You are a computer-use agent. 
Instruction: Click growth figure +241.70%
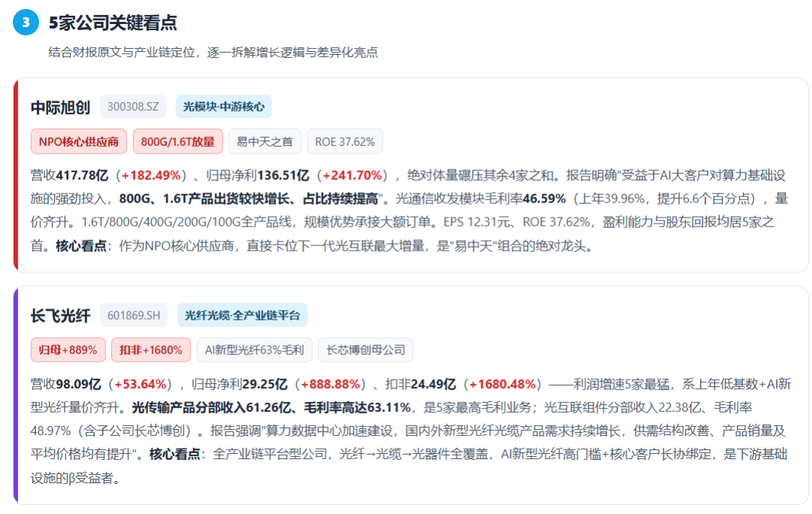[352, 175]
